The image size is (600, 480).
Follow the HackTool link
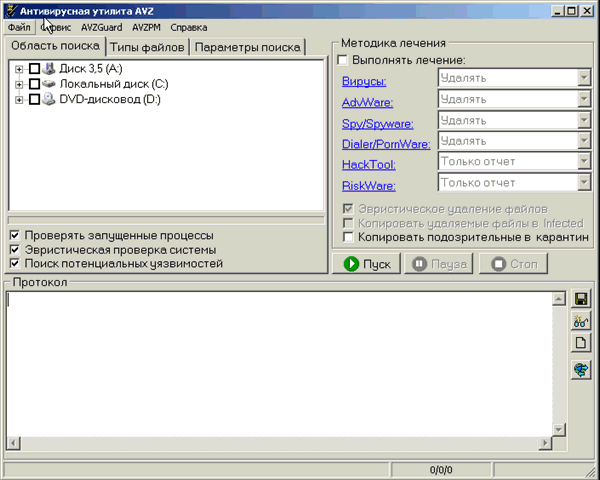pos(369,165)
